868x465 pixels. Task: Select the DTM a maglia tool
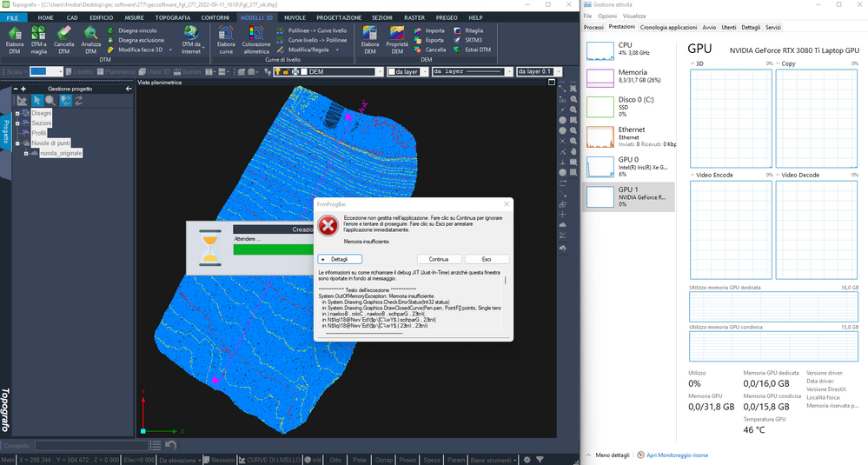[39, 38]
